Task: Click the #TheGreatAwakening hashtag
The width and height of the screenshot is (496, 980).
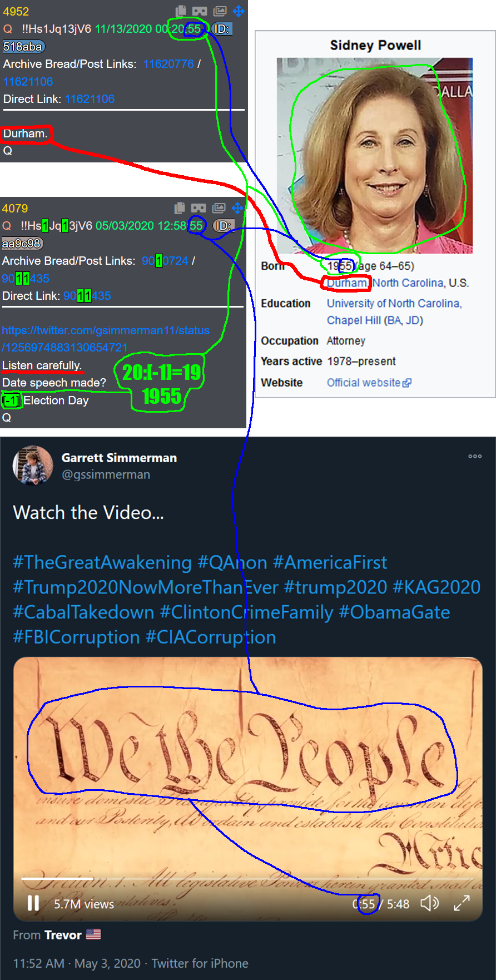Action: pyautogui.click(x=102, y=562)
